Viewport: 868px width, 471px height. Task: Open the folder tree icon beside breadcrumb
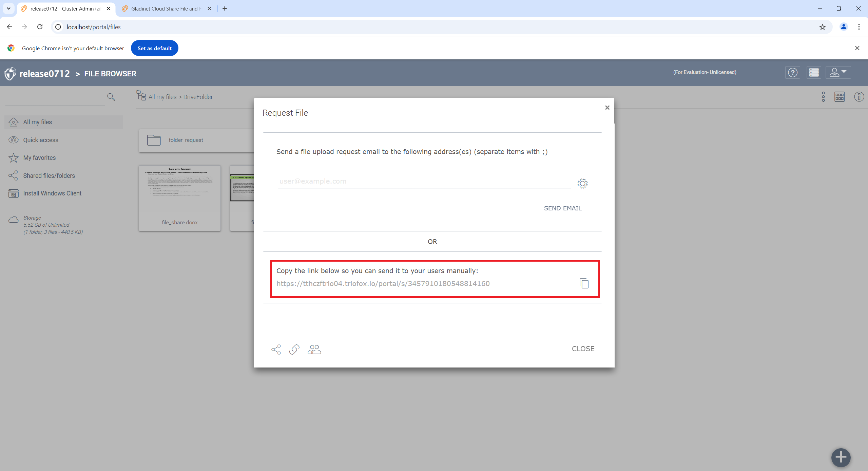tap(141, 95)
